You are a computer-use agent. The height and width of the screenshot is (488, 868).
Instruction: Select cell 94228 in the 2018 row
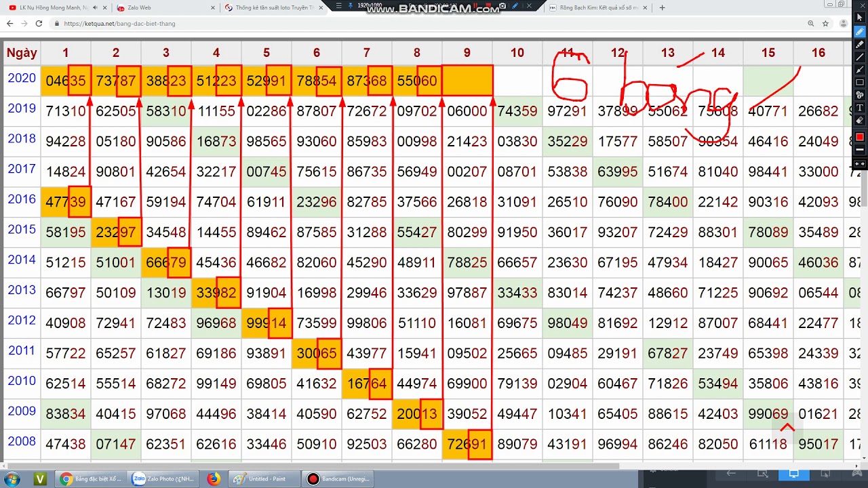pyautogui.click(x=66, y=141)
